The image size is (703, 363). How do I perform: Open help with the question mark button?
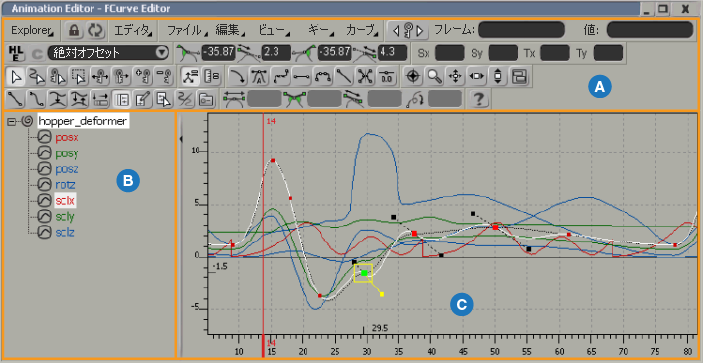(479, 98)
